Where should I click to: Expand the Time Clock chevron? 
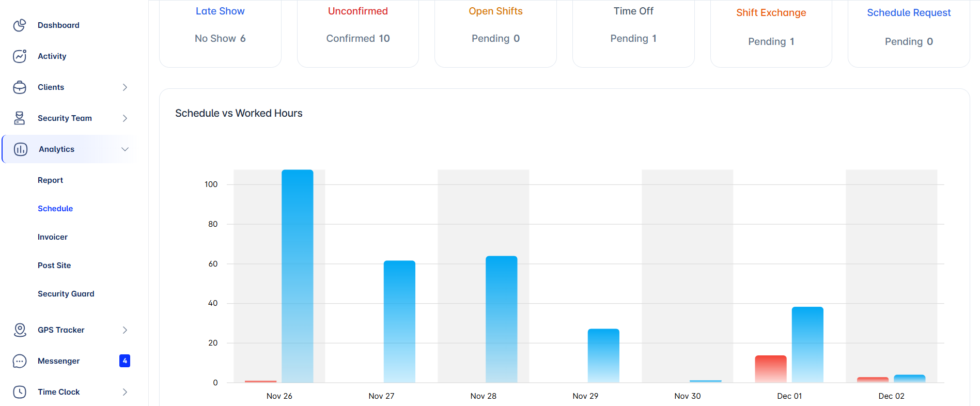(x=125, y=392)
